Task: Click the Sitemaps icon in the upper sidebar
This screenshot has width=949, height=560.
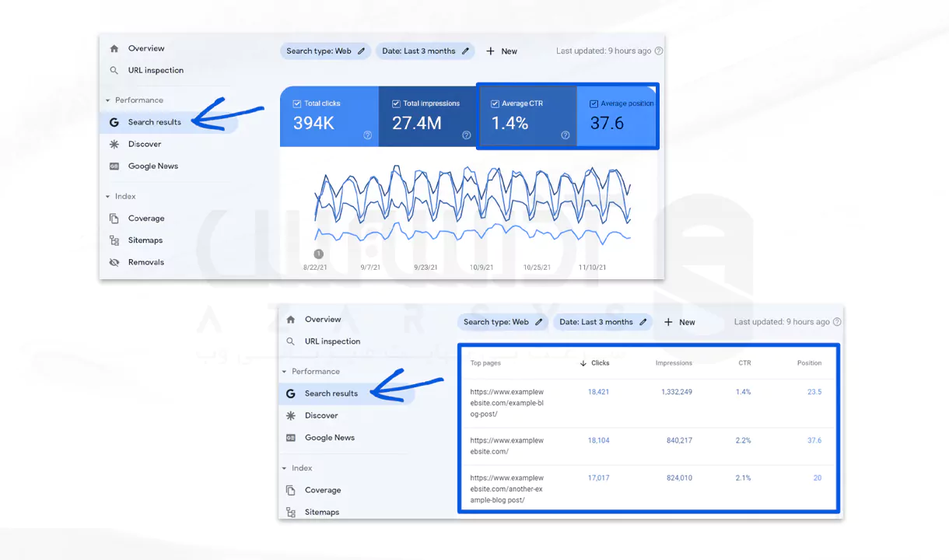Action: [114, 240]
